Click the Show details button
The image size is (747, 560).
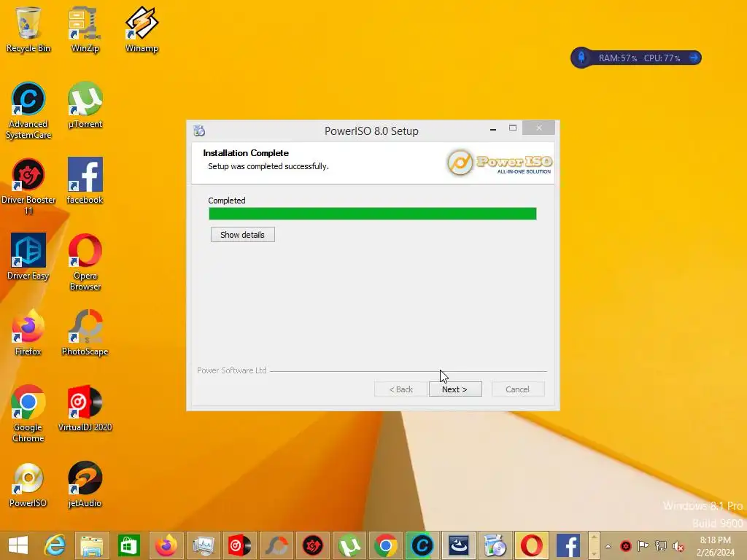242,235
